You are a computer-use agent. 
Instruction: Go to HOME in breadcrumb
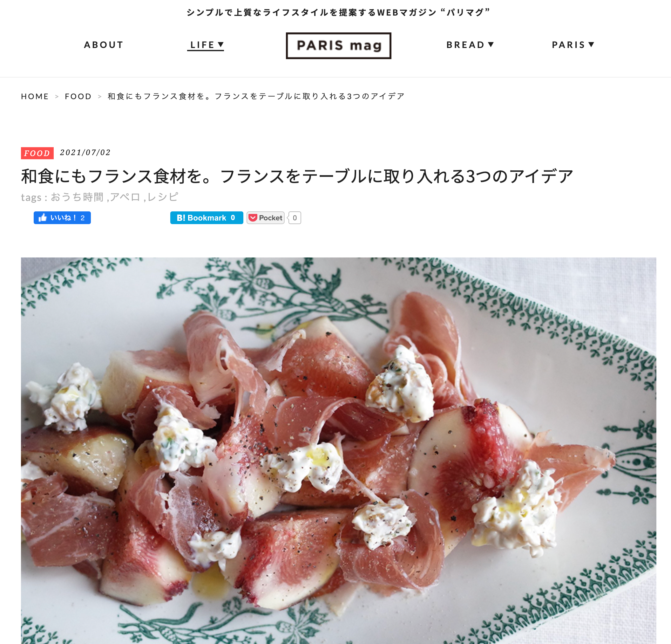pos(35,97)
